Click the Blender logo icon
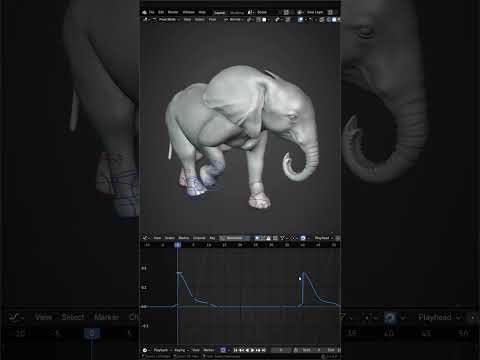The width and height of the screenshot is (480, 360). click(144, 12)
